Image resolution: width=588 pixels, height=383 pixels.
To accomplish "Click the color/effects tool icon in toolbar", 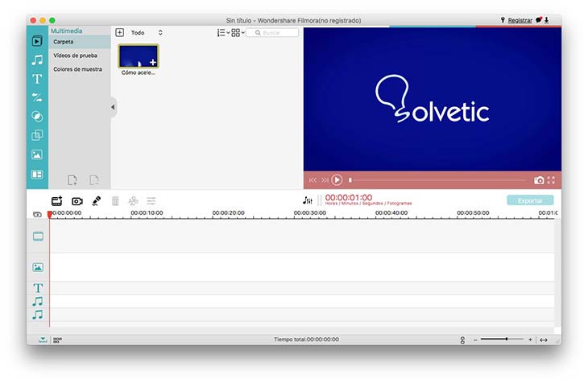I will pos(133,201).
